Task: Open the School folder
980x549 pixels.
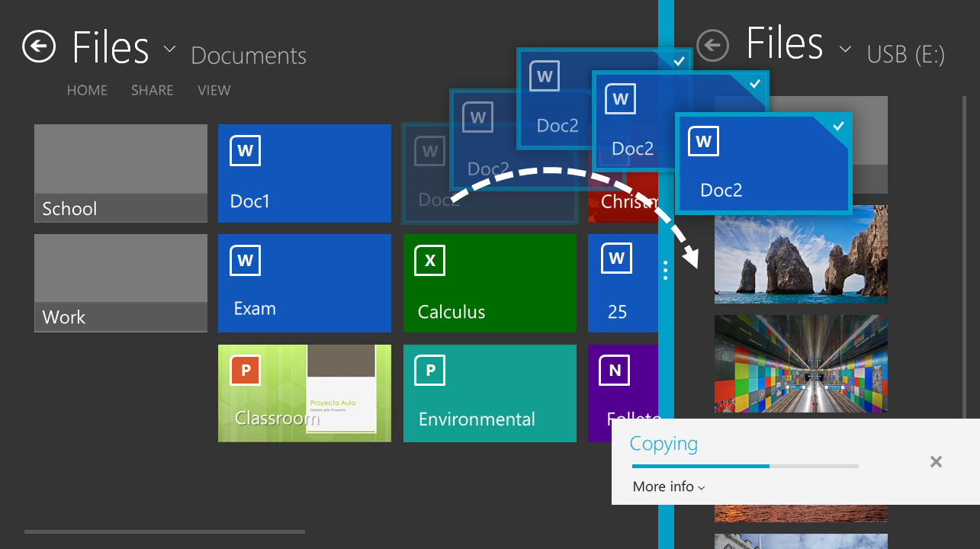Action: click(x=120, y=174)
